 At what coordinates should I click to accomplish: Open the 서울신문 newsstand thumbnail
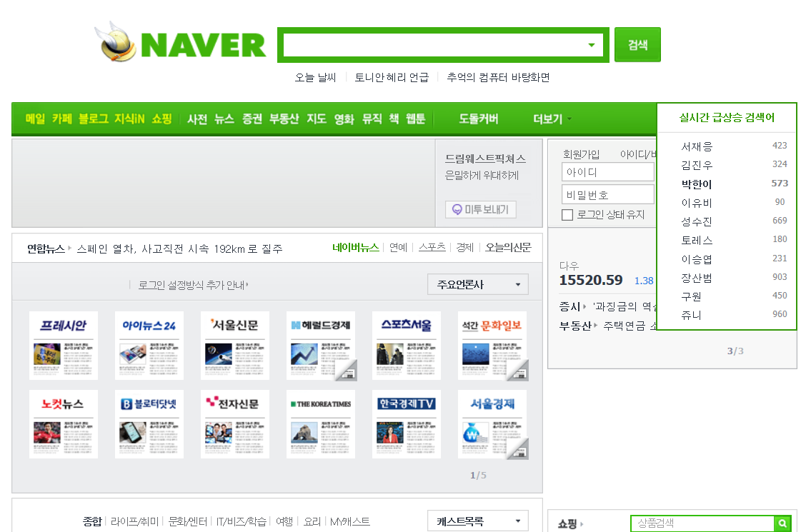(x=235, y=345)
